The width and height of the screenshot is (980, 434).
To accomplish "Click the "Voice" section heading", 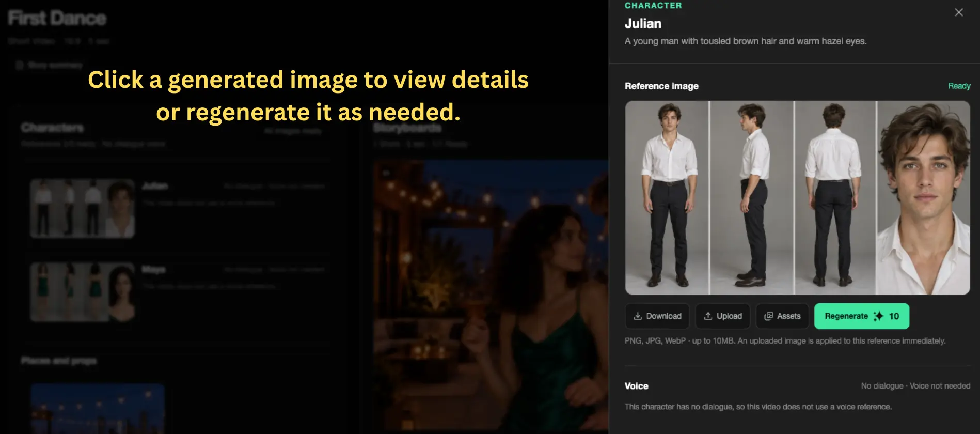I will [x=636, y=386].
